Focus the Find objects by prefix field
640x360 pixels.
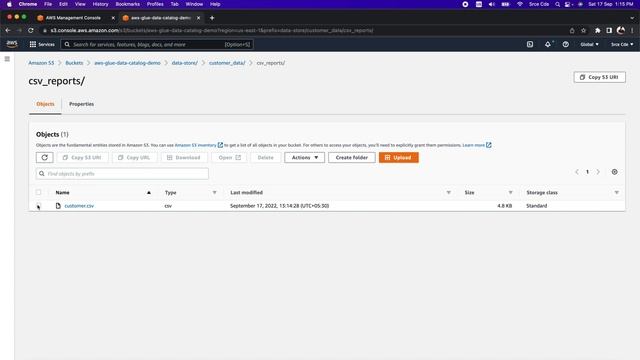click(122, 174)
